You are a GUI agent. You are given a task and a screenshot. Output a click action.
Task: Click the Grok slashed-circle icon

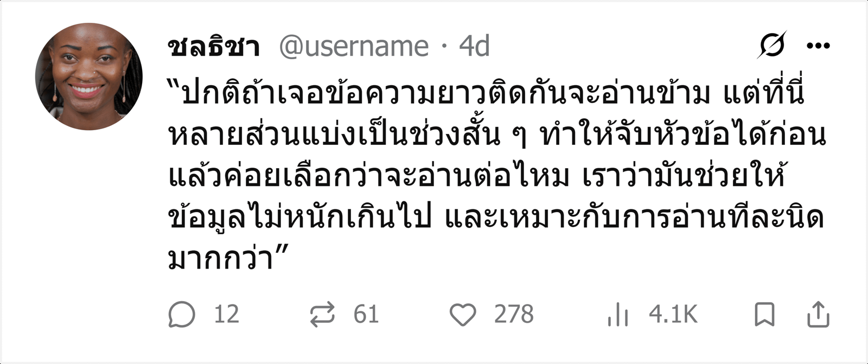click(772, 45)
